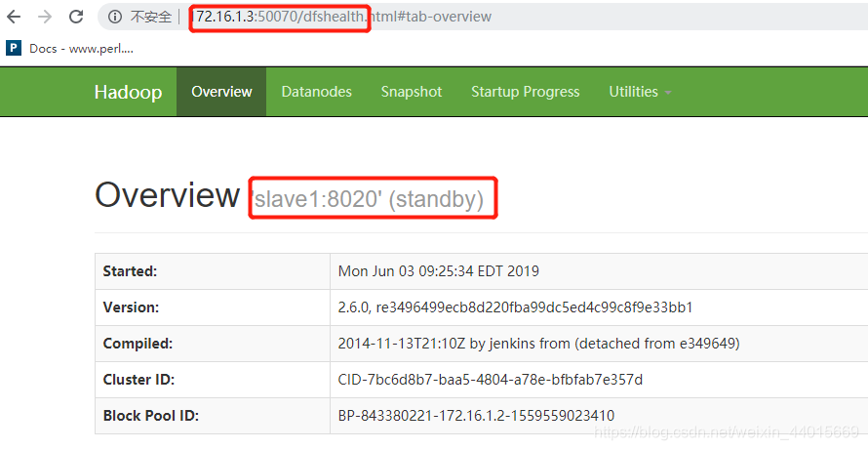Viewport: 868px width, 450px height.
Task: Click the Hadoop brand link
Action: pos(128,92)
